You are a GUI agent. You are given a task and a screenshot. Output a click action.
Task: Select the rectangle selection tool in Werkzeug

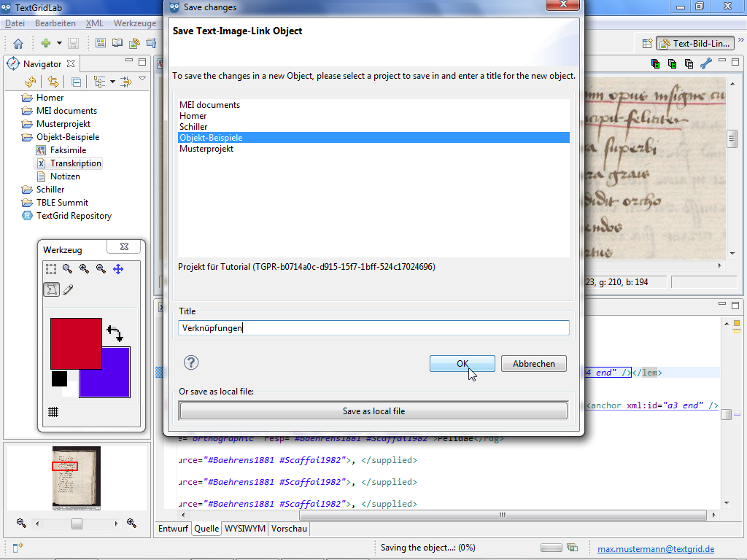click(x=51, y=269)
